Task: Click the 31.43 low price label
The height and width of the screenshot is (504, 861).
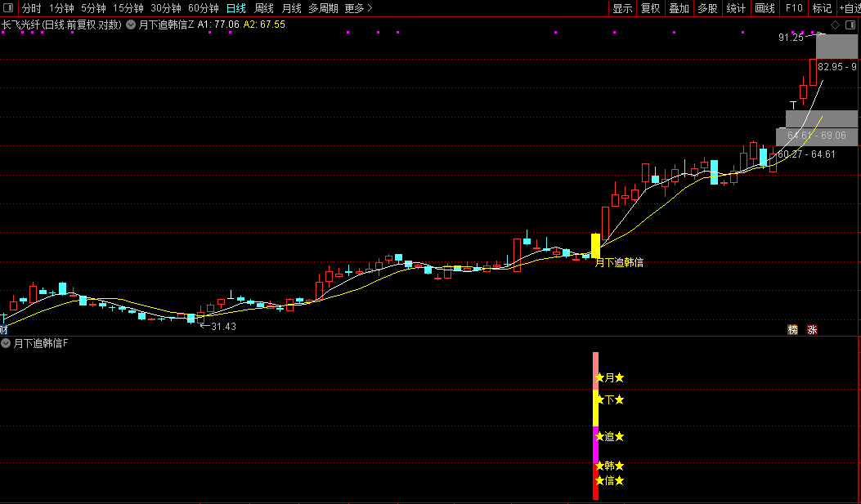Action: (x=223, y=326)
